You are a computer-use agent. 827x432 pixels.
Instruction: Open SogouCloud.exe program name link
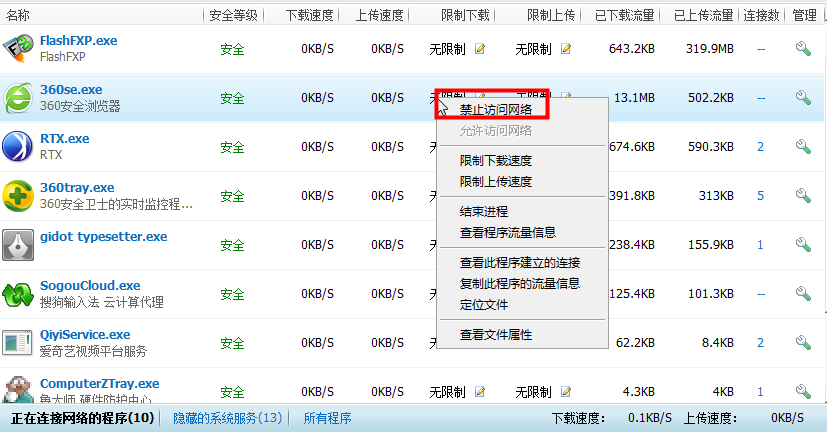click(x=90, y=286)
